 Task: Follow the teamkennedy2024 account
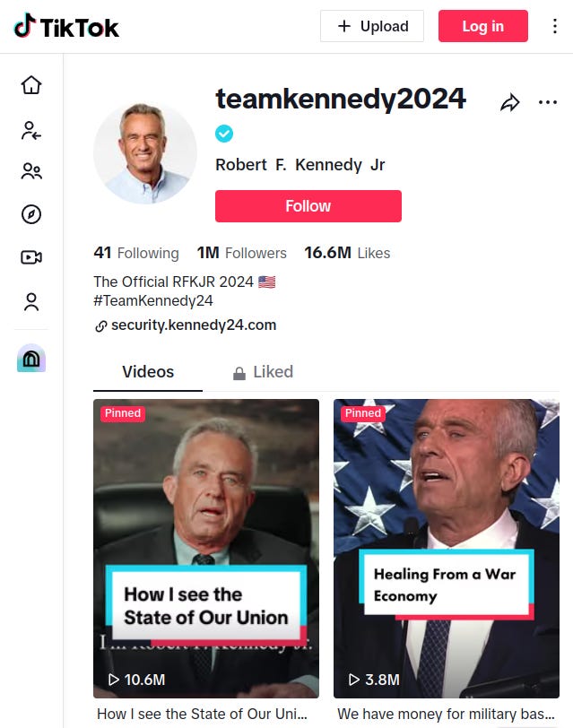(x=308, y=206)
